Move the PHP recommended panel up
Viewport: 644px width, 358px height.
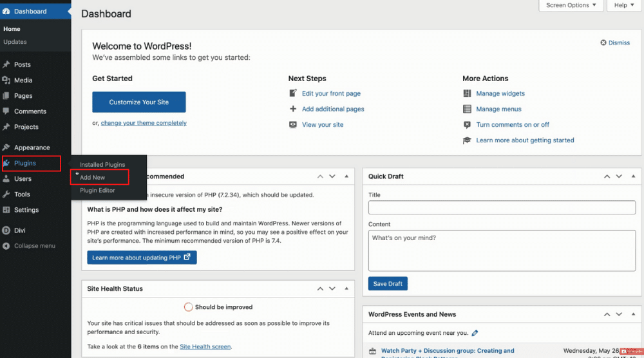pos(320,176)
